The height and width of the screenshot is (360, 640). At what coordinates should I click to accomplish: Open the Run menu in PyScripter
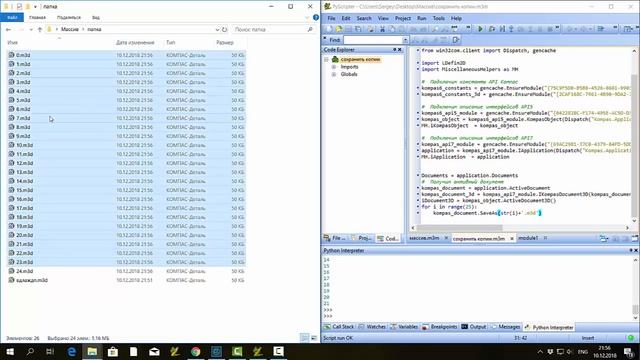pyautogui.click(x=422, y=18)
